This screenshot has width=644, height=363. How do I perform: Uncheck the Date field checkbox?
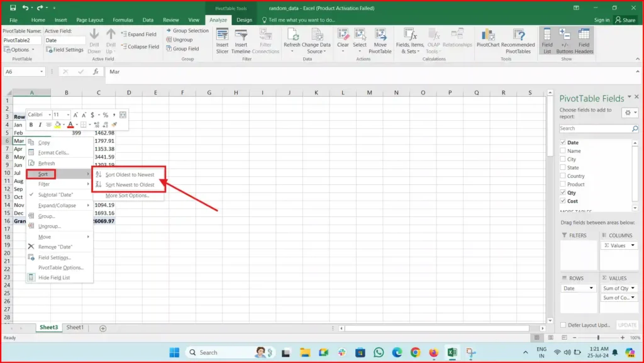(564, 142)
